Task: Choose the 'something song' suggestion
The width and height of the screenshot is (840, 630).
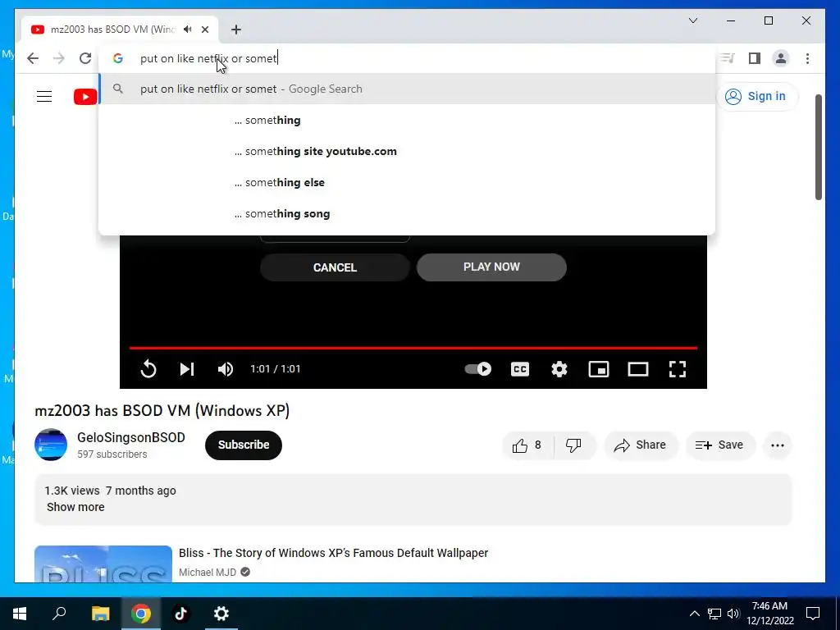Action: (407, 213)
